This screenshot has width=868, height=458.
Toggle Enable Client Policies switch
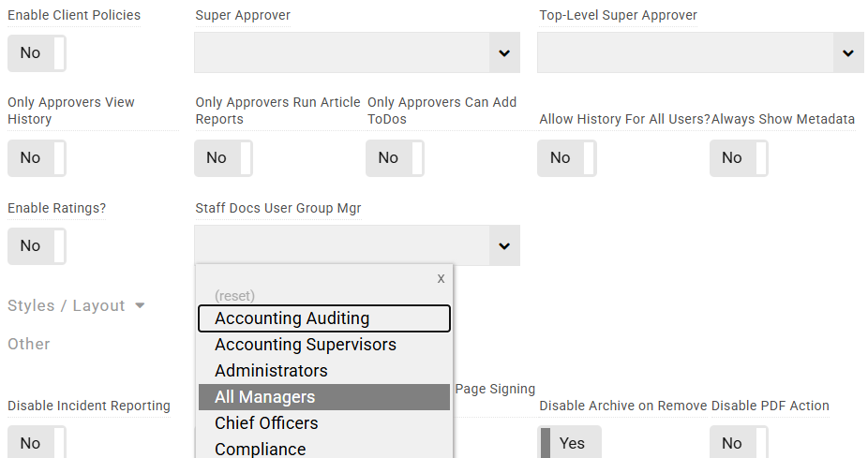coord(37,52)
